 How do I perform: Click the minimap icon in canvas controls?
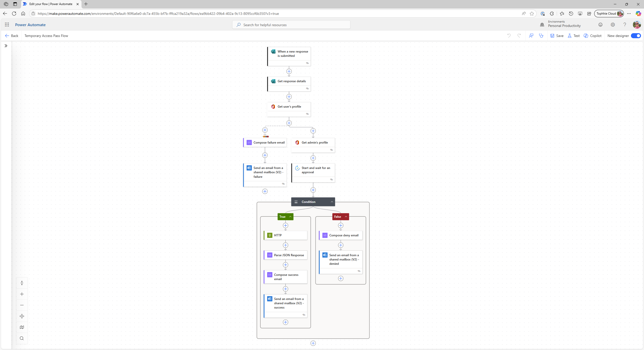pos(22,327)
